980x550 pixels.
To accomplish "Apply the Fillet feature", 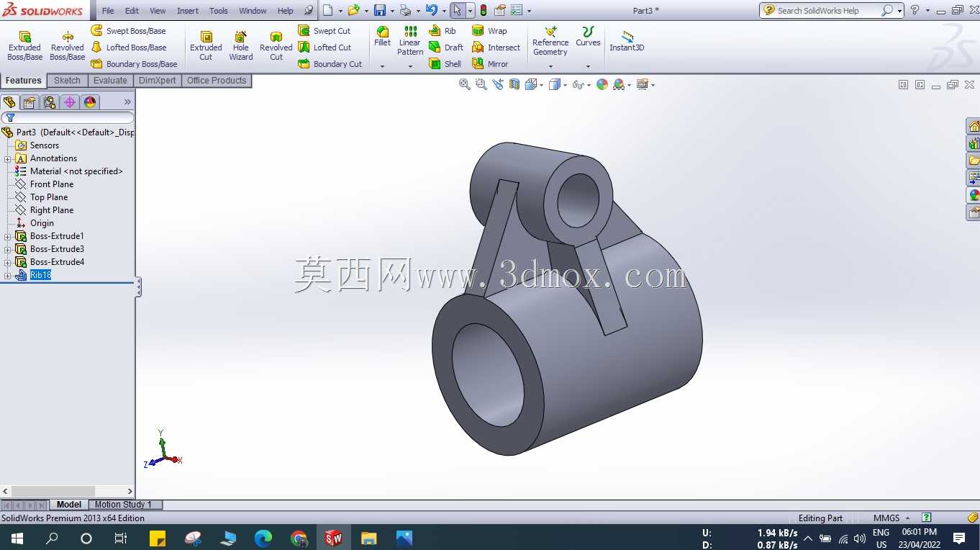I will (383, 37).
